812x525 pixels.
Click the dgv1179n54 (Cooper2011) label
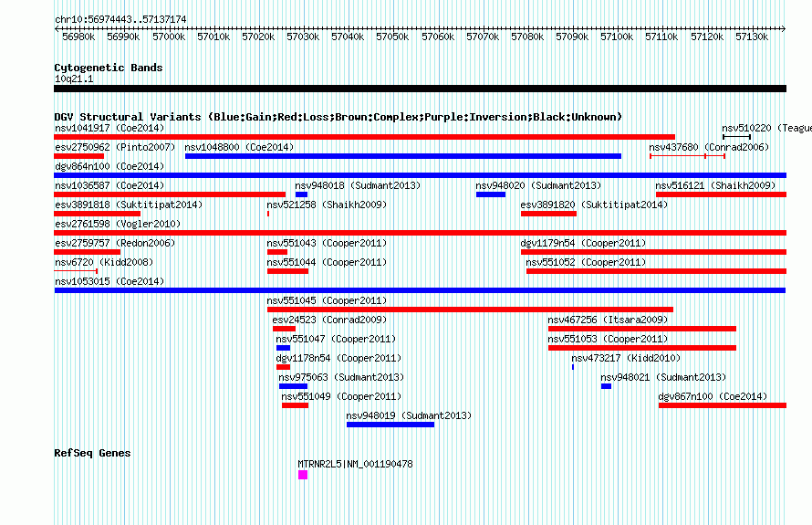tap(583, 243)
